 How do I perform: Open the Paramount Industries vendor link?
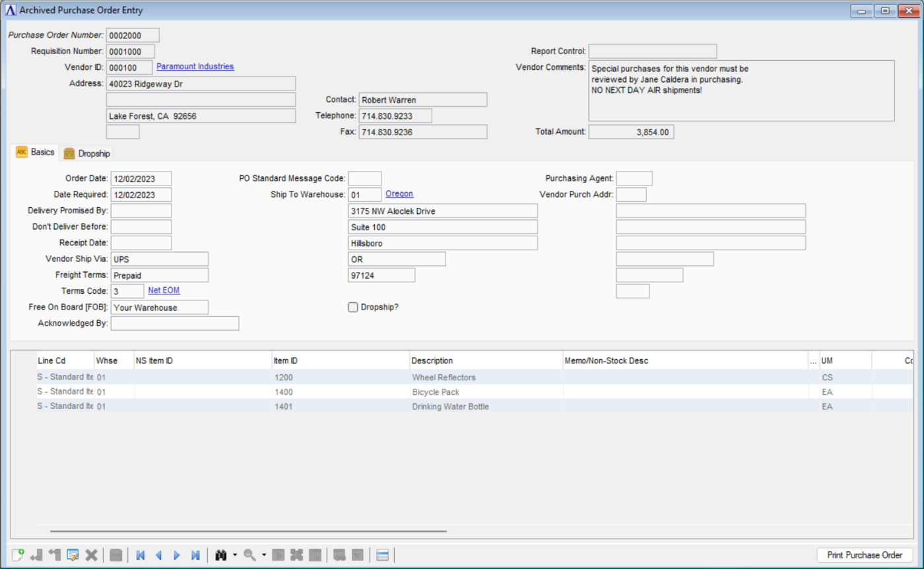[x=195, y=67]
